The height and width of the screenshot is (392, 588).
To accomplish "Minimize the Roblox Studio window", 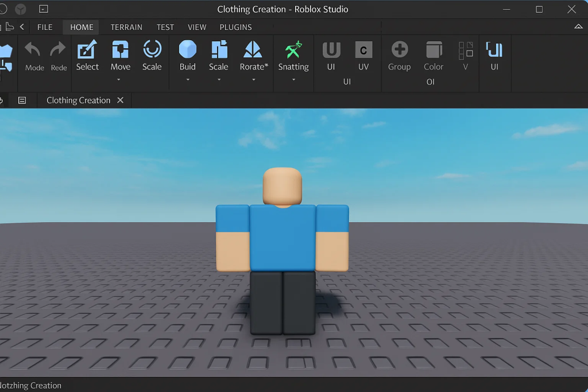I will 506,9.
